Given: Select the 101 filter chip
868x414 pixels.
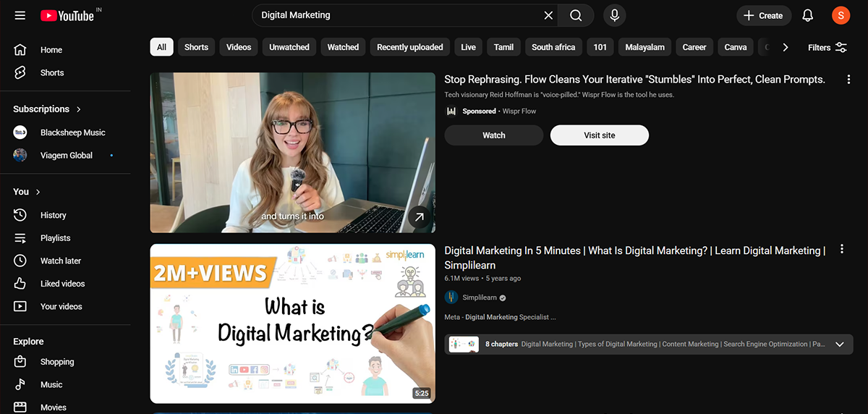Looking at the screenshot, I should pyautogui.click(x=600, y=47).
